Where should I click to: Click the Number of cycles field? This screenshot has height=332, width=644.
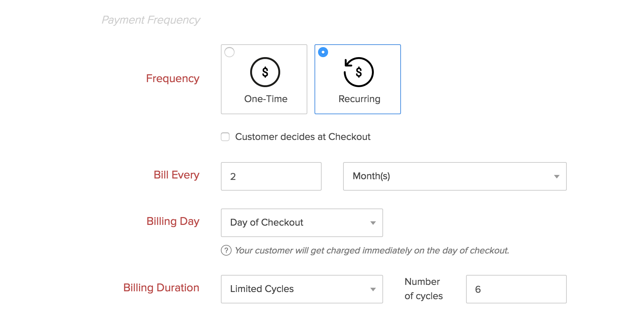click(x=516, y=289)
